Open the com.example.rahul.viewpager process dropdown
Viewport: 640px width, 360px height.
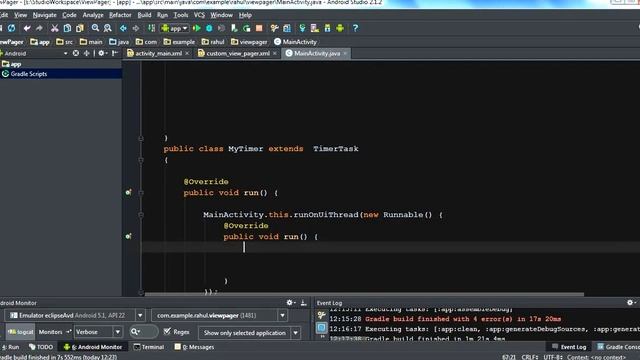point(282,315)
